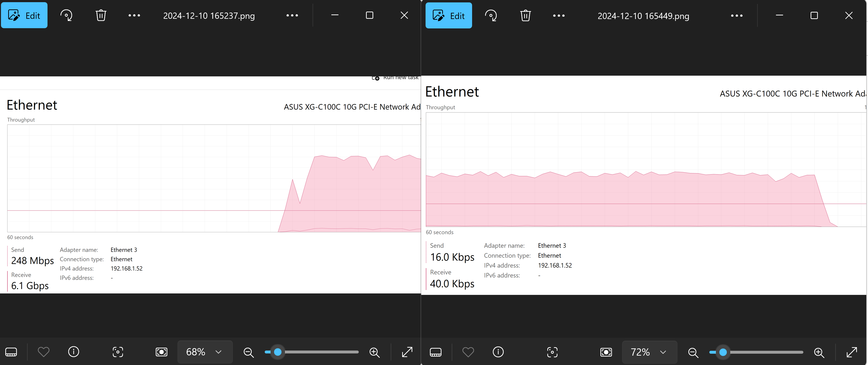The width and height of the screenshot is (868, 365).
Task: Favorite the left image with heart icon
Action: tap(43, 352)
